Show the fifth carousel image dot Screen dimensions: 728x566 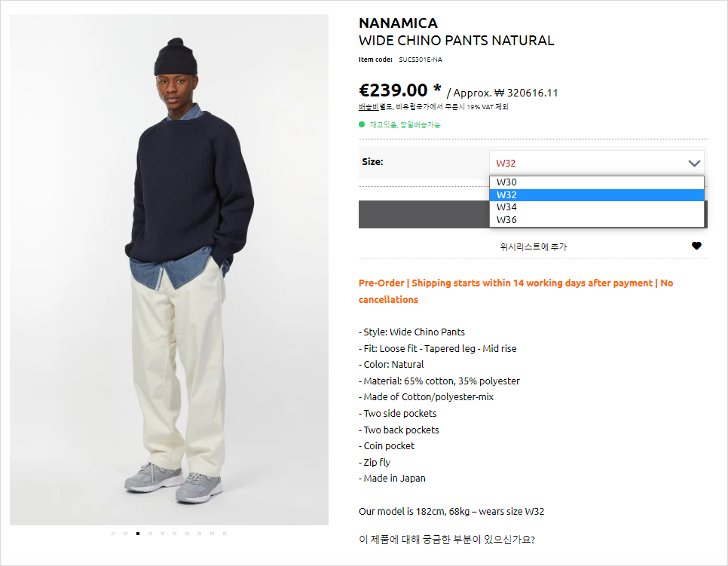point(163,534)
